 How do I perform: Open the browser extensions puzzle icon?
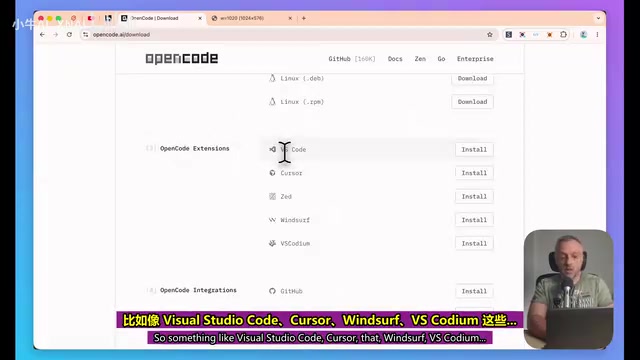click(x=564, y=35)
